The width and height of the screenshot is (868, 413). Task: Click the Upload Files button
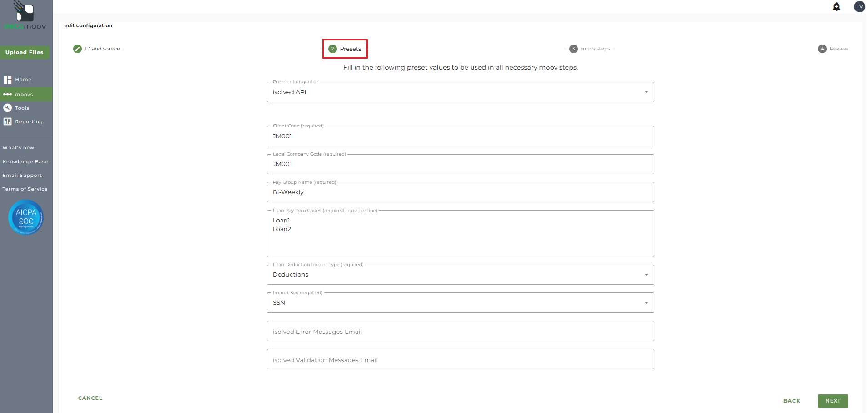(x=25, y=52)
